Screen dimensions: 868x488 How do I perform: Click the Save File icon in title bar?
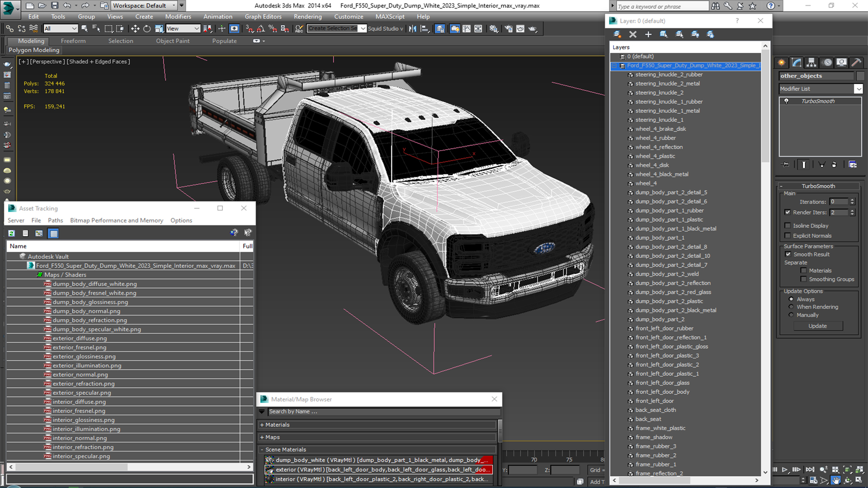coord(55,5)
